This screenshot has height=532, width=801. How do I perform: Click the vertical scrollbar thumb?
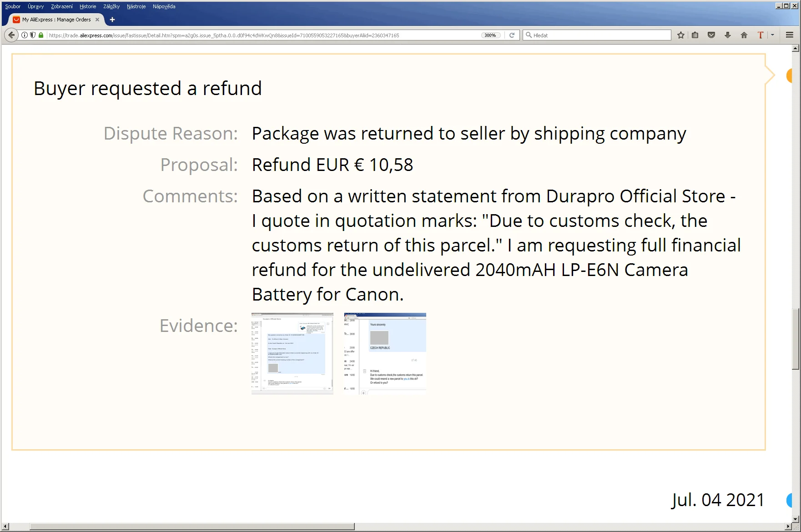[x=796, y=339]
